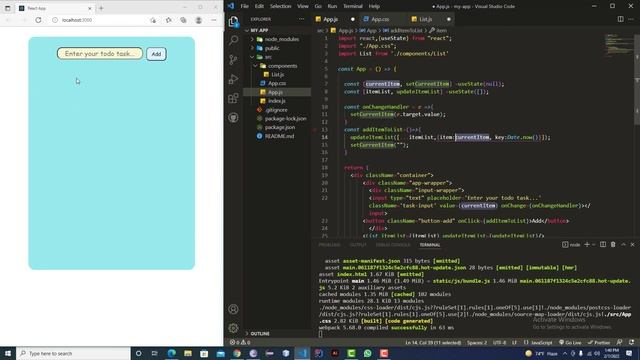Click the Ln 14, Col 39 cursor position indicator
Screen dimensions: 640x360
tap(433, 342)
